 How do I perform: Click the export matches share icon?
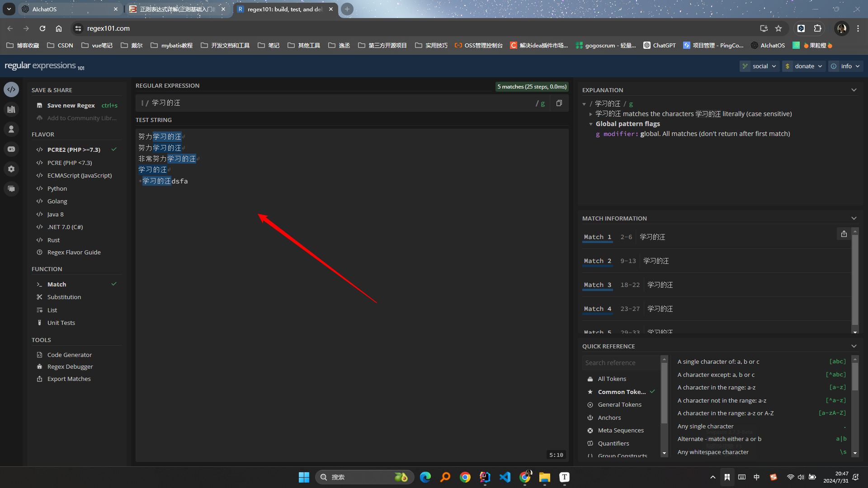point(844,234)
